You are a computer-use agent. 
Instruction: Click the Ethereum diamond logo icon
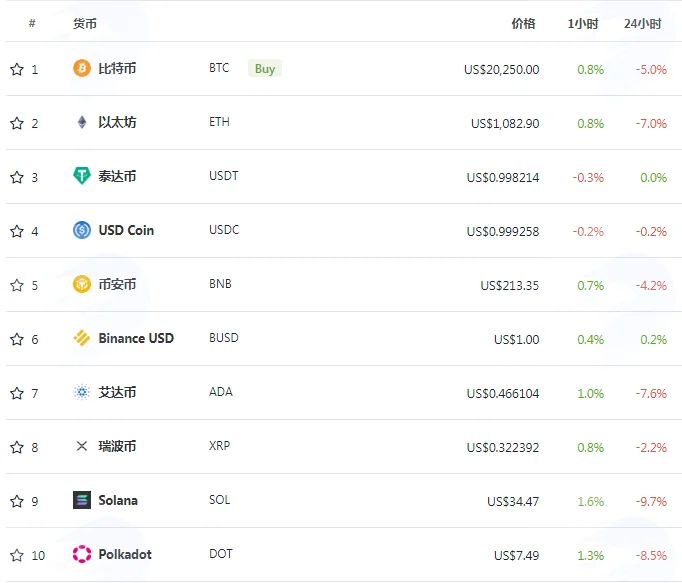pos(82,122)
